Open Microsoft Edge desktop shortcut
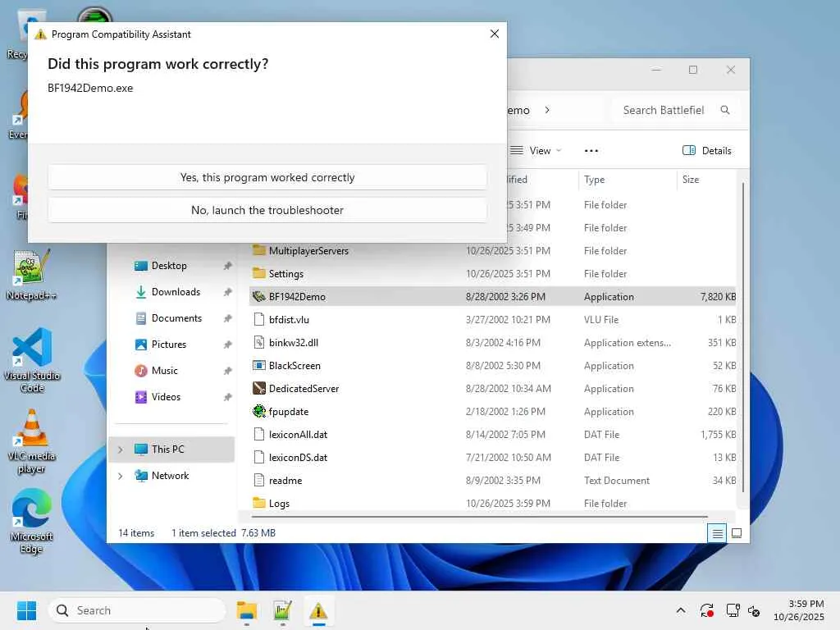 click(32, 521)
